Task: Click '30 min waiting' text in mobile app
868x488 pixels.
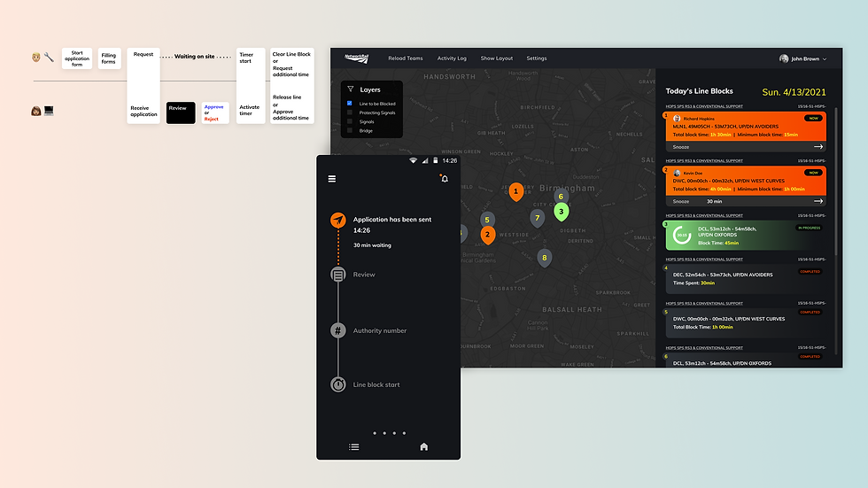Action: click(x=372, y=245)
